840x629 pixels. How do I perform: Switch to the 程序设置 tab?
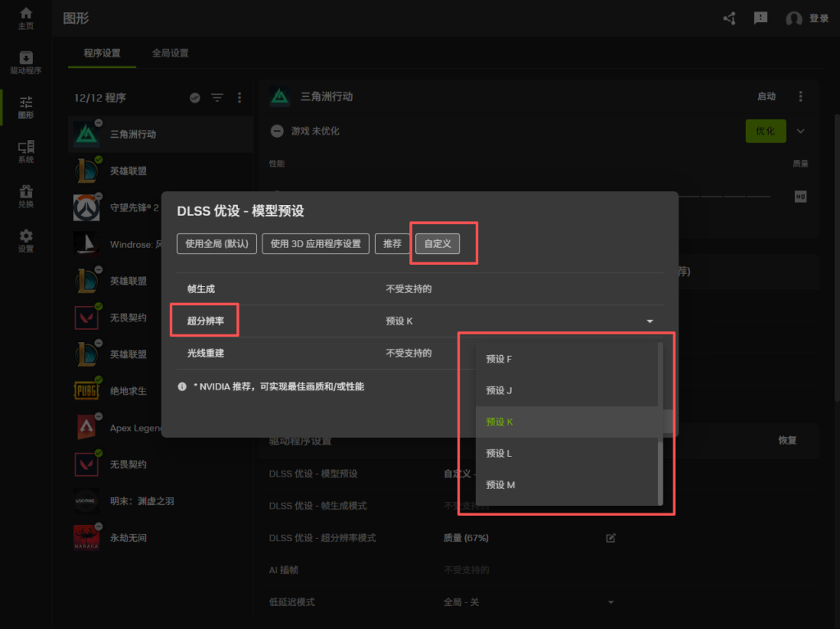click(x=102, y=53)
